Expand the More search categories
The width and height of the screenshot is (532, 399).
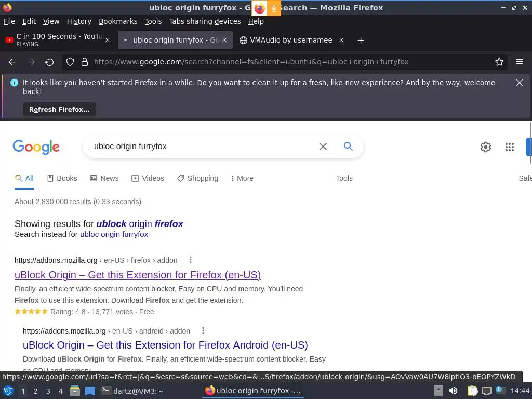[242, 178]
